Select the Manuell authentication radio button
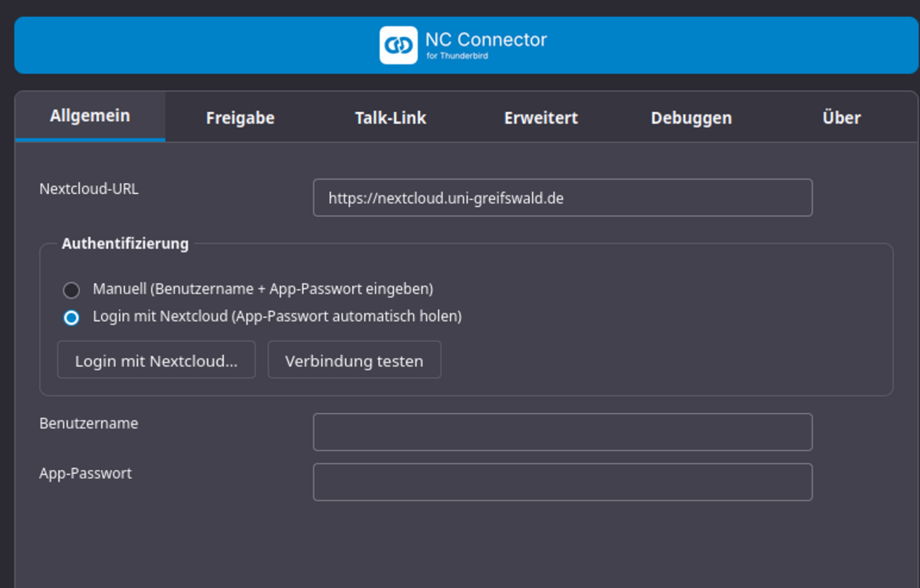 click(71, 291)
